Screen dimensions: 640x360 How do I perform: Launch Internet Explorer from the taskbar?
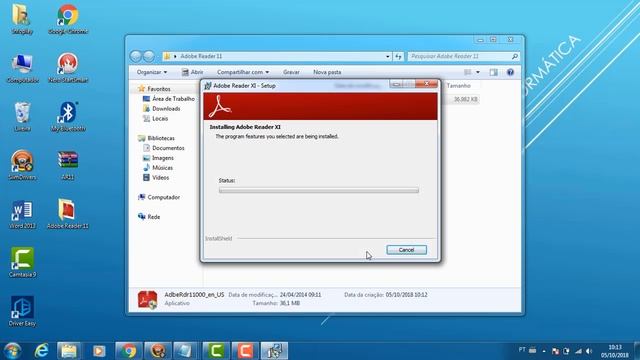[x=41, y=351]
